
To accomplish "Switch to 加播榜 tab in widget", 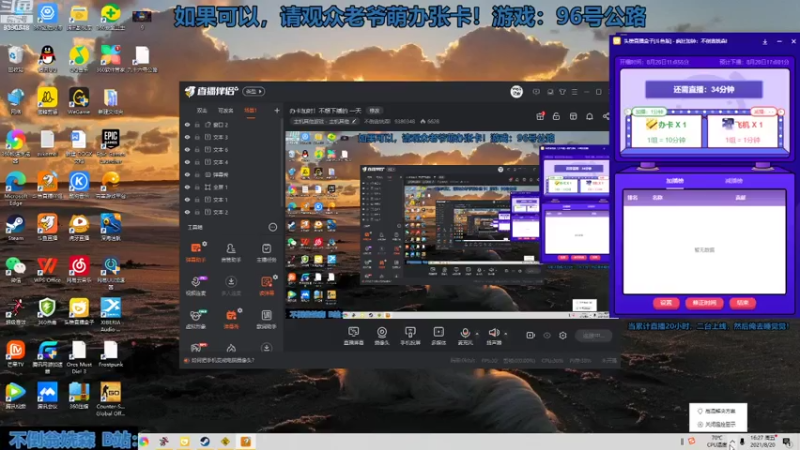I will tap(674, 181).
